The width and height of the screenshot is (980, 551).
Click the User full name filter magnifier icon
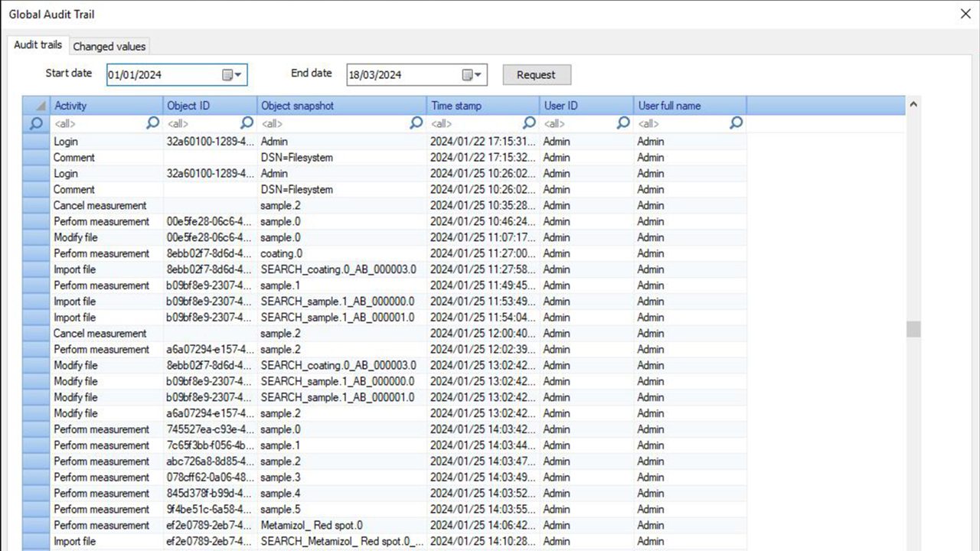(x=736, y=122)
